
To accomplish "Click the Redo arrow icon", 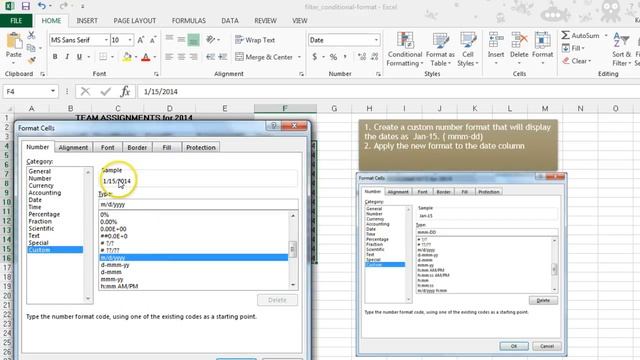I will tap(63, 6).
